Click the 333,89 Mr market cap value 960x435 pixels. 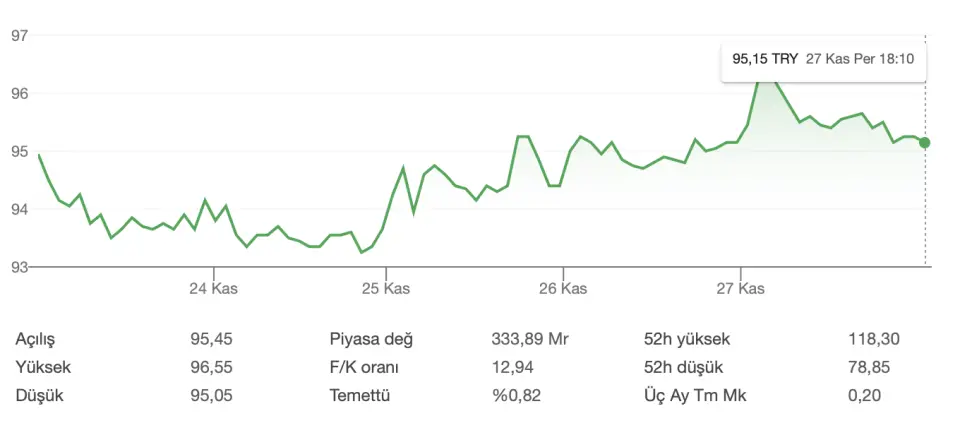(x=530, y=339)
